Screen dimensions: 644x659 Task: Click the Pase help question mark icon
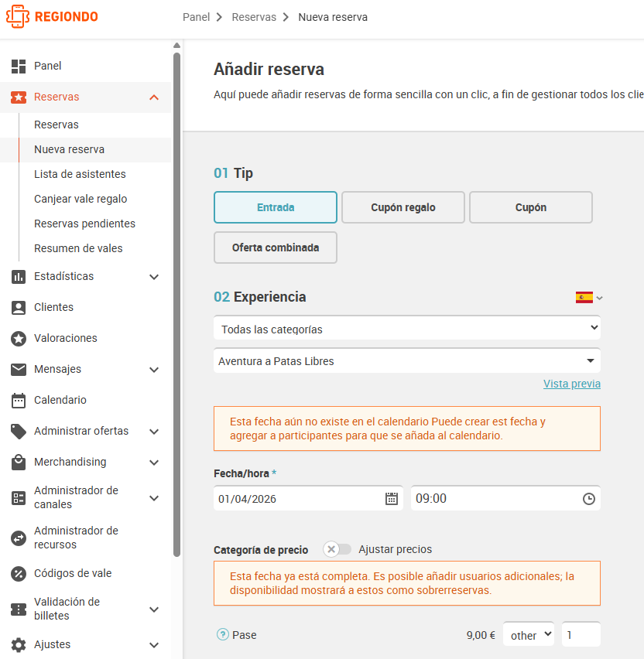tap(222, 634)
